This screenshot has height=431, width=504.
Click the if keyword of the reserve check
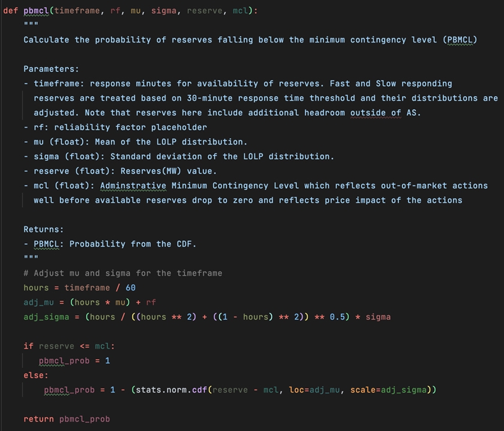(28, 346)
